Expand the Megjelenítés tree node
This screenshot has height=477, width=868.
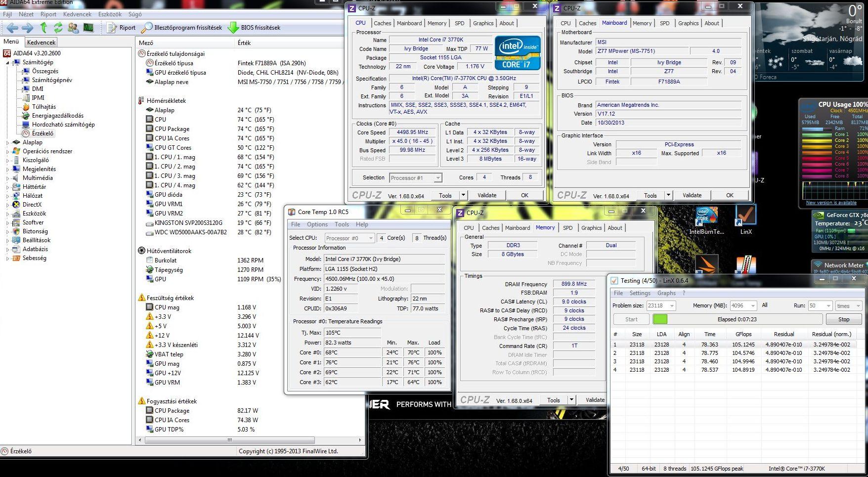[x=7, y=170]
